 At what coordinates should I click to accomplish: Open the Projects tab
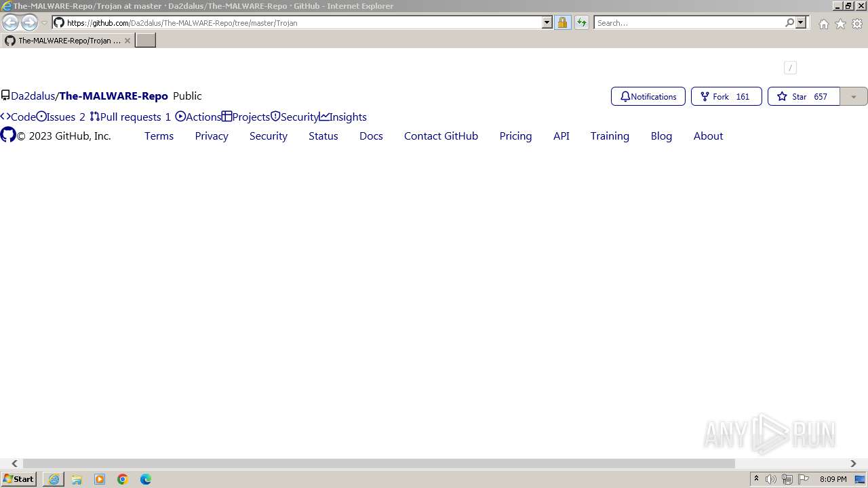246,117
